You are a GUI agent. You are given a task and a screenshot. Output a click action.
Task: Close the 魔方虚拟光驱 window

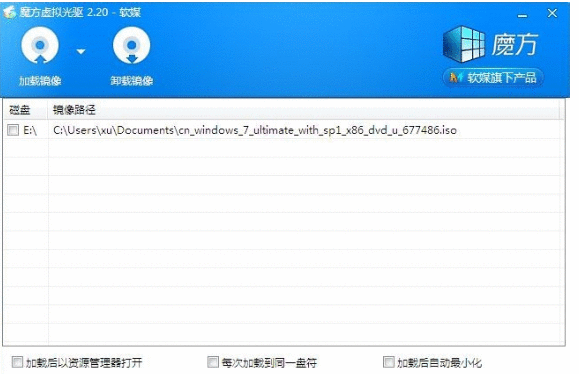coord(552,13)
